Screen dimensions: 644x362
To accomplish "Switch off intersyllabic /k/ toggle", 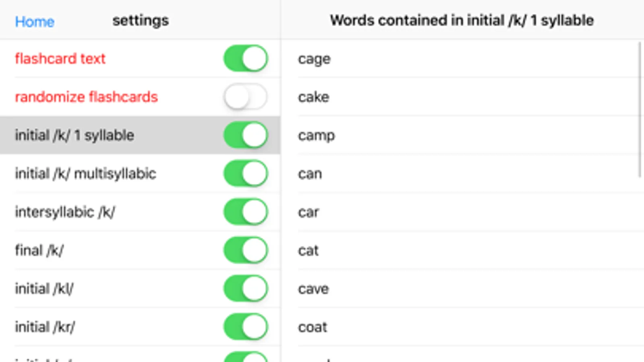I will point(246,212).
